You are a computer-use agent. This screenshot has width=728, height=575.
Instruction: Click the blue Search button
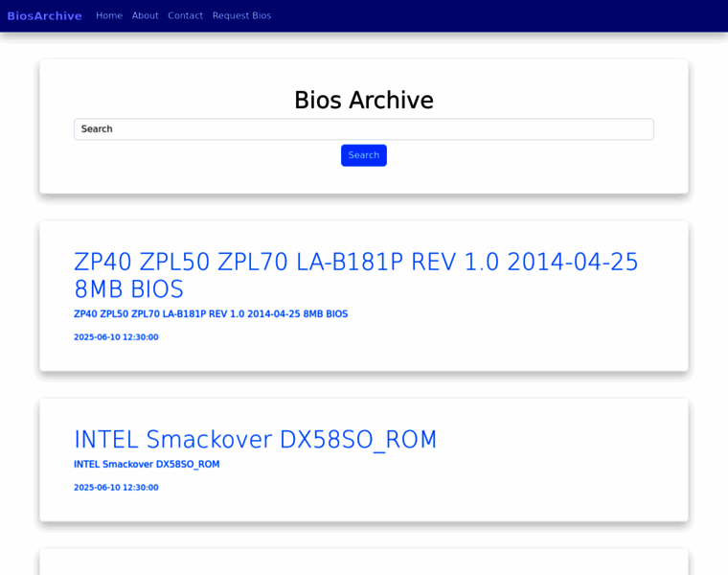coord(364,155)
